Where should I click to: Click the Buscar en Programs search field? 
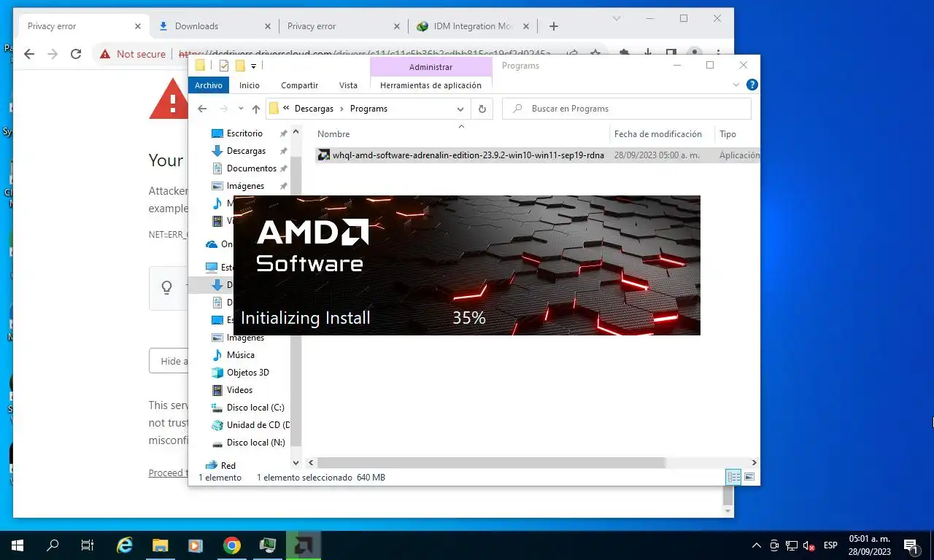pyautogui.click(x=627, y=109)
